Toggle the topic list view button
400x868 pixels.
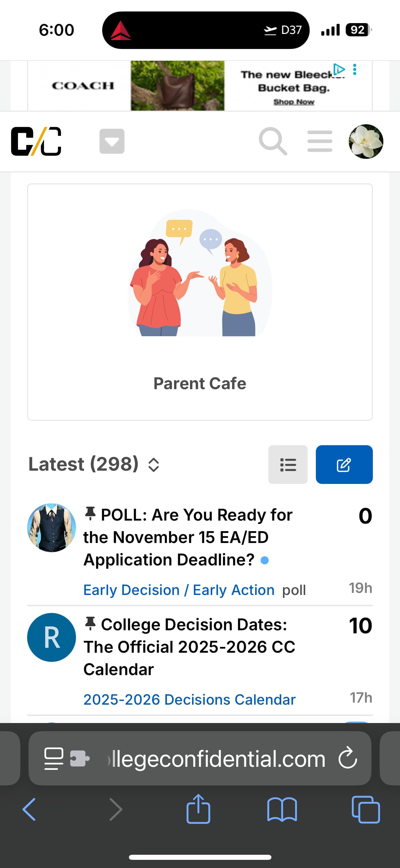[288, 464]
